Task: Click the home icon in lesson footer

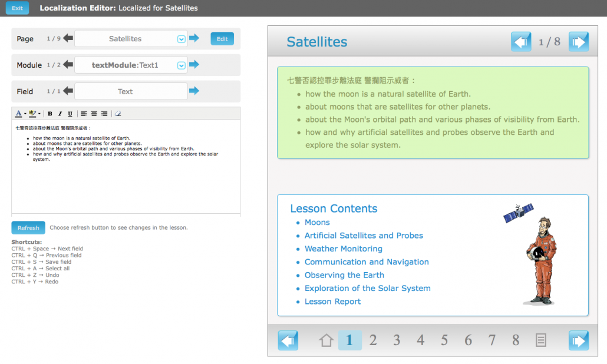Action: pyautogui.click(x=326, y=340)
